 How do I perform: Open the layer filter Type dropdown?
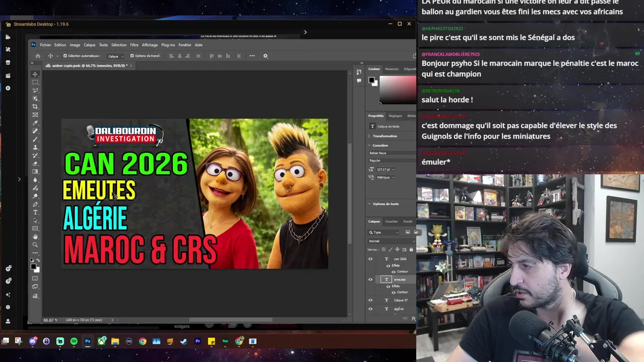pyautogui.click(x=384, y=232)
